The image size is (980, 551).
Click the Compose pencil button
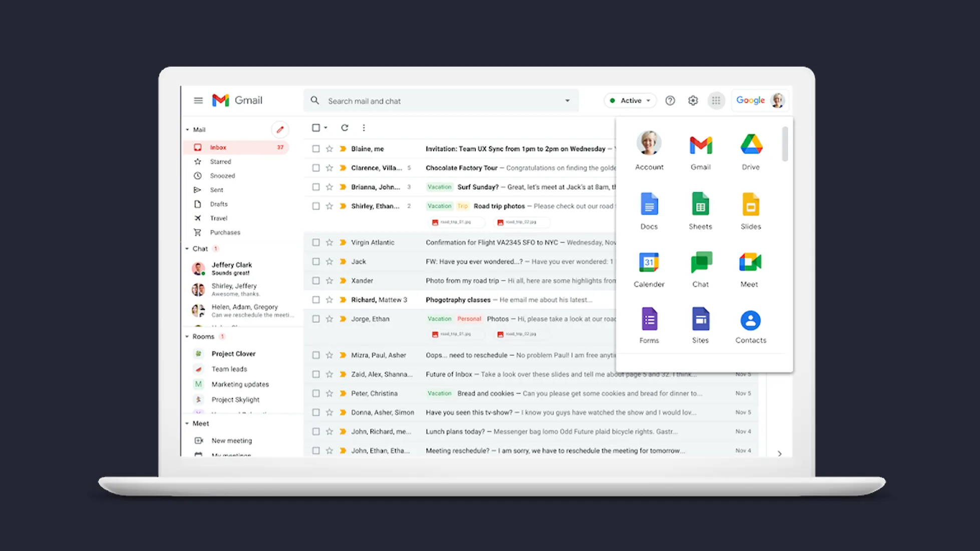280,130
